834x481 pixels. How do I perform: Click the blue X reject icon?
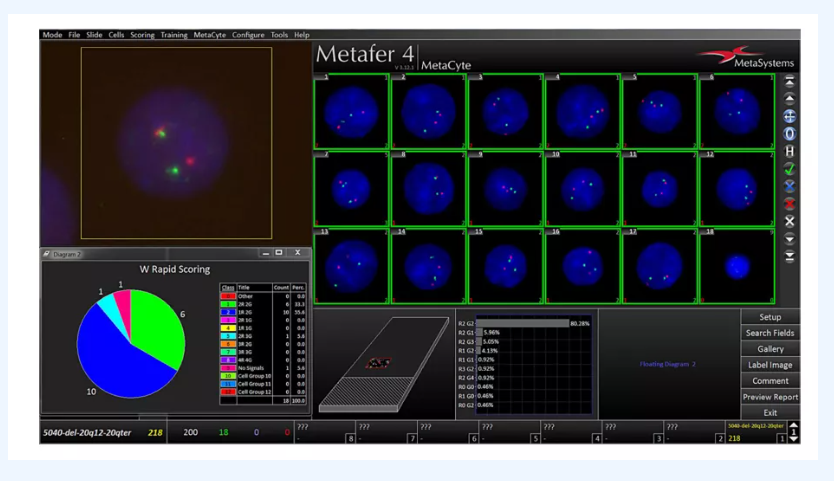coord(789,187)
